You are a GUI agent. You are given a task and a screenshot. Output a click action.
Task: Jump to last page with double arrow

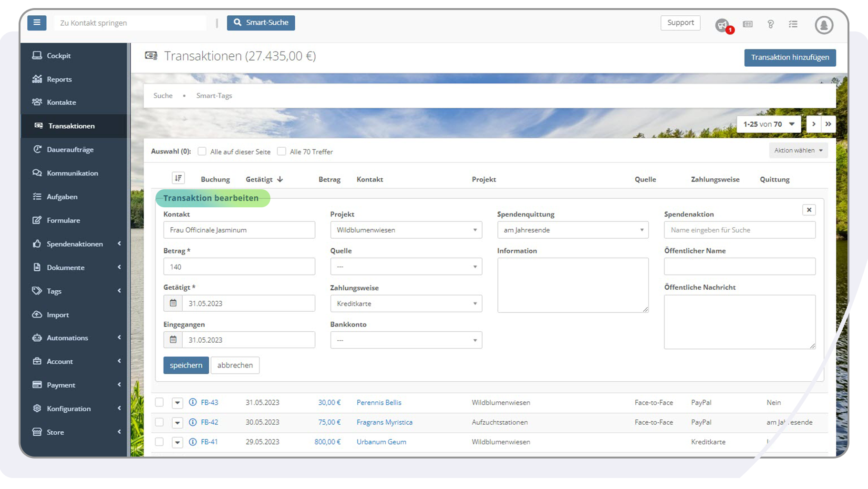[828, 124]
